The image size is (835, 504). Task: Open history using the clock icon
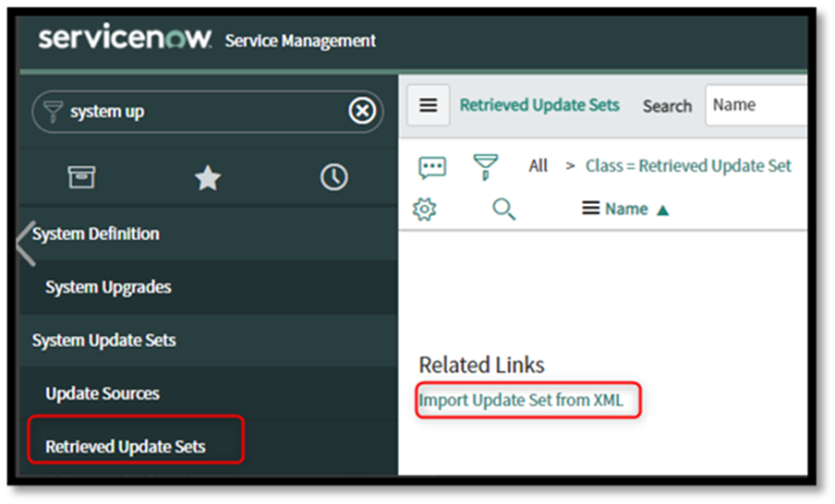(x=333, y=178)
